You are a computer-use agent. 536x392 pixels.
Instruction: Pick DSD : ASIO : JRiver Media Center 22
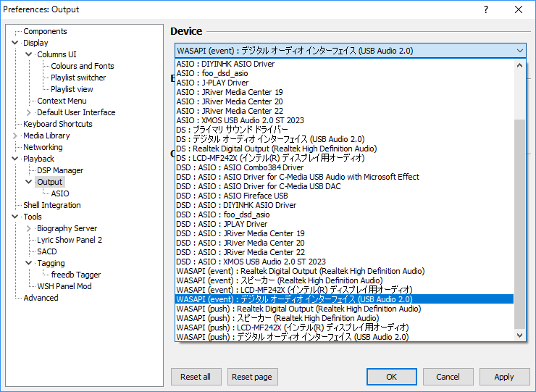click(x=344, y=252)
